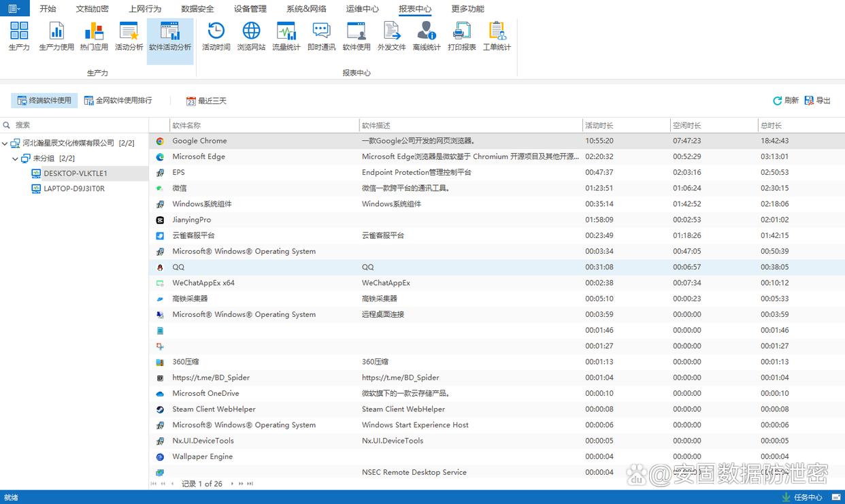Open the 最近三天 date range selector

pos(206,101)
